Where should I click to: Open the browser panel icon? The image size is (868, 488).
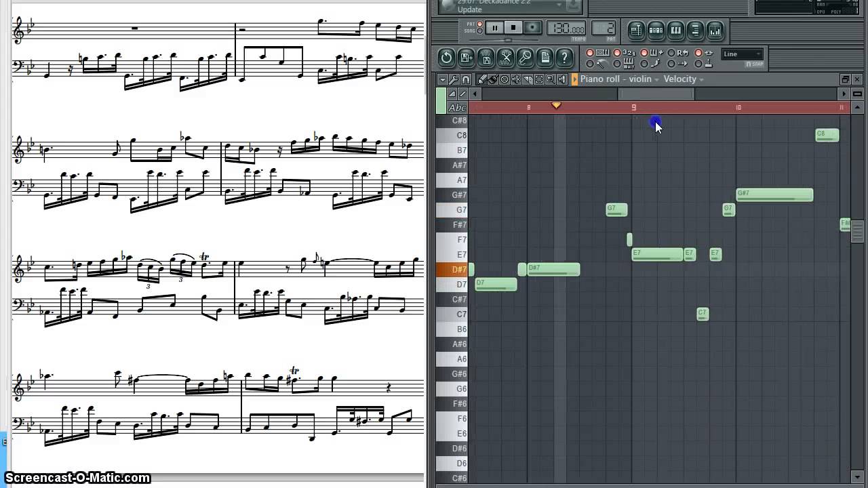pyautogui.click(x=695, y=30)
